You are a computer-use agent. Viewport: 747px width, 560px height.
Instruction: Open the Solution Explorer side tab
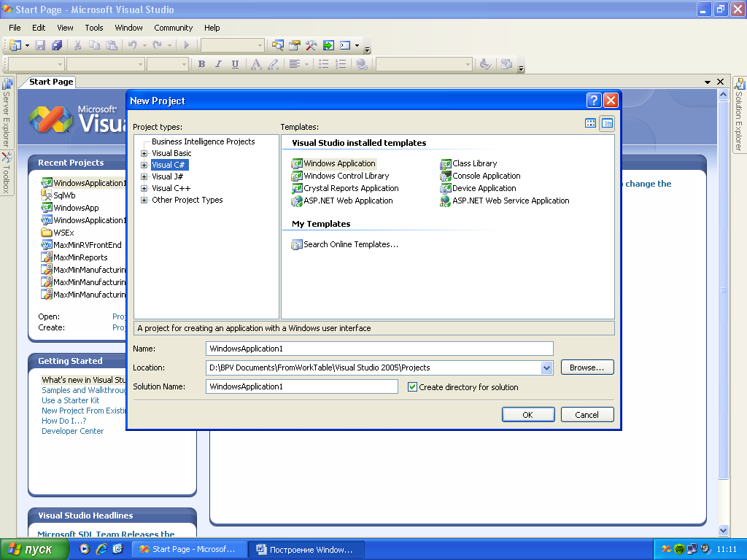tap(739, 114)
